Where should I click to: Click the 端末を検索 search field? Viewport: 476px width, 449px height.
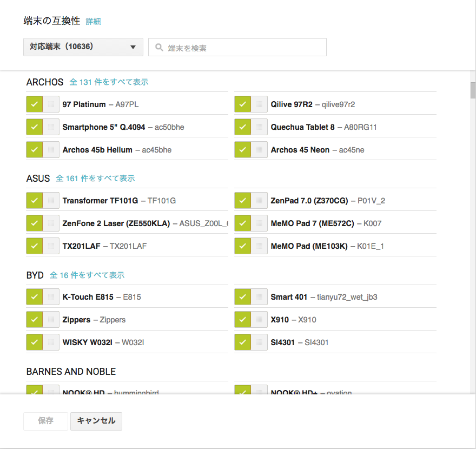(x=237, y=47)
